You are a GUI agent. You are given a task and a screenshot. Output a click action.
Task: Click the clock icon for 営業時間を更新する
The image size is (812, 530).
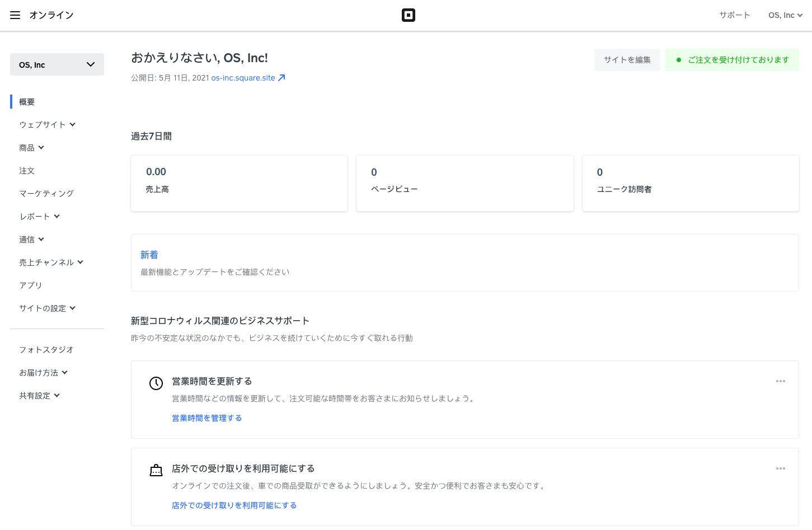(x=156, y=383)
